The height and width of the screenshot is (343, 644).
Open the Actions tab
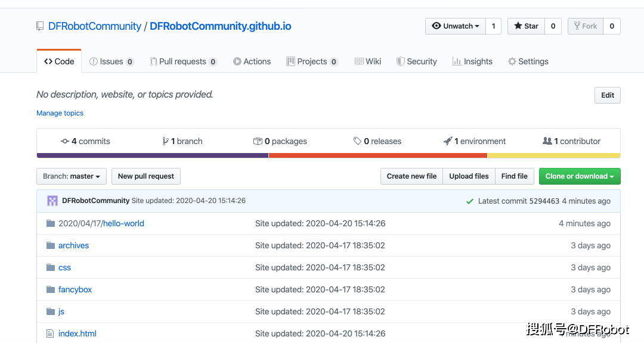(252, 61)
